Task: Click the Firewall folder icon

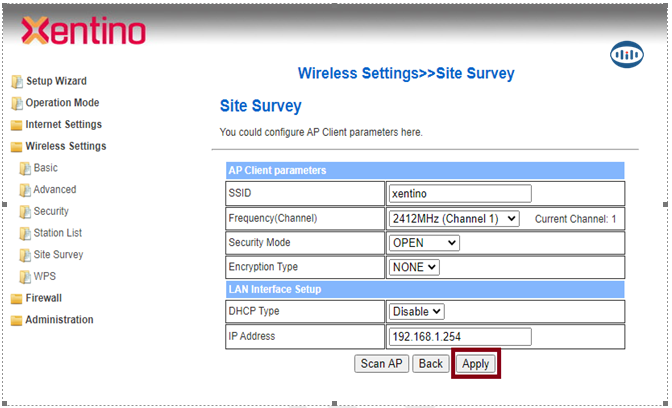Action: coord(16,298)
